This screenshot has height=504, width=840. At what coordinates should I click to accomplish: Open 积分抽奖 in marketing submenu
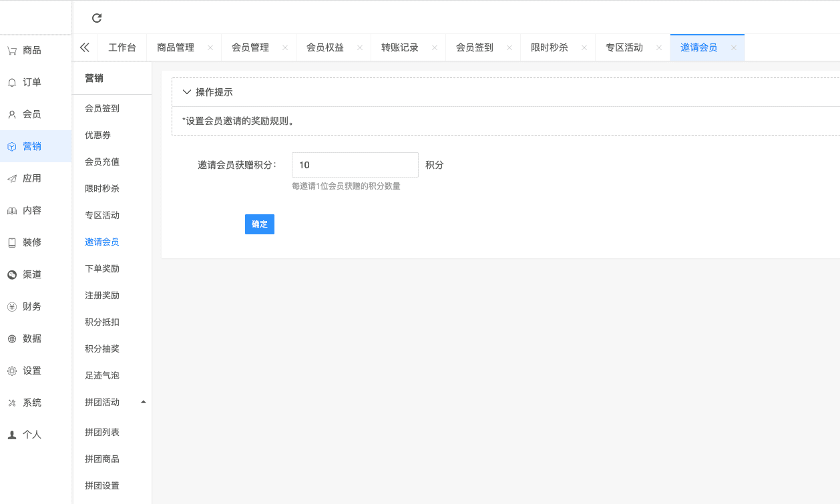tap(102, 348)
